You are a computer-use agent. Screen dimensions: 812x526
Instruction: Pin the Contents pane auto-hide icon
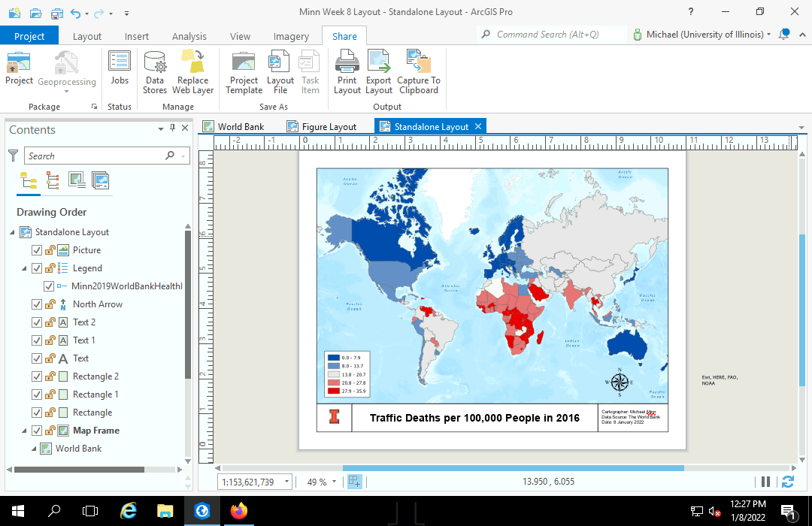click(x=172, y=128)
